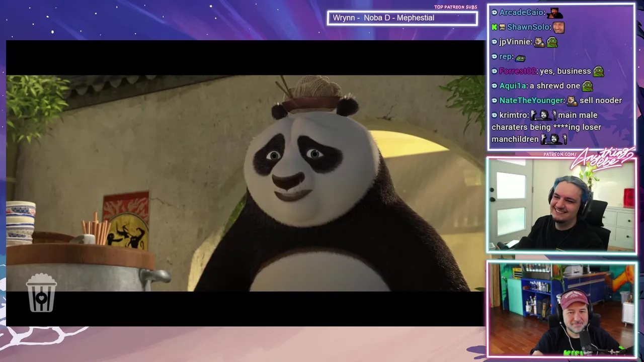Click the 'yes, business' chat message
The image size is (644, 362).
click(x=566, y=71)
